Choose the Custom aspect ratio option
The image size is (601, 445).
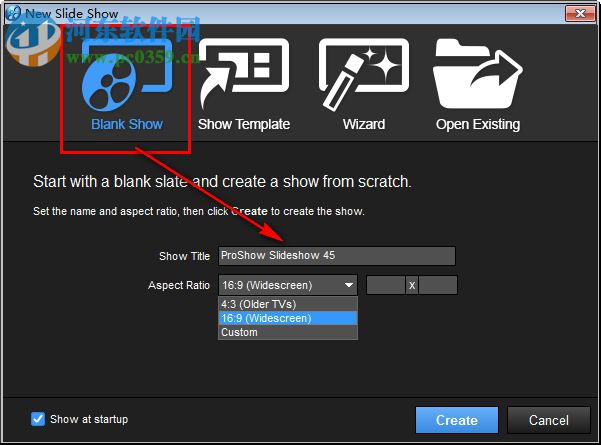pos(288,332)
